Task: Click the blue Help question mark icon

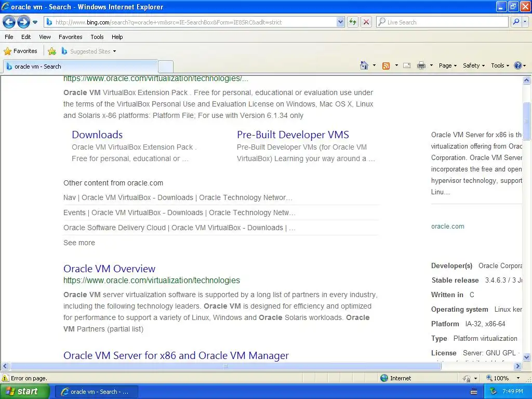Action: 518,65
